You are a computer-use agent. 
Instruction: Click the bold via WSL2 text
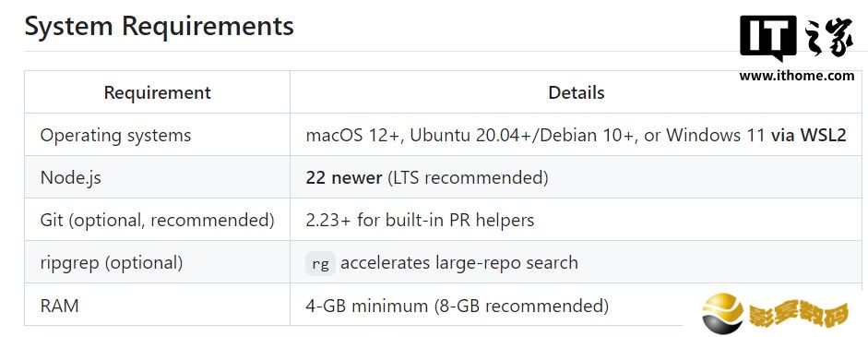pos(809,135)
